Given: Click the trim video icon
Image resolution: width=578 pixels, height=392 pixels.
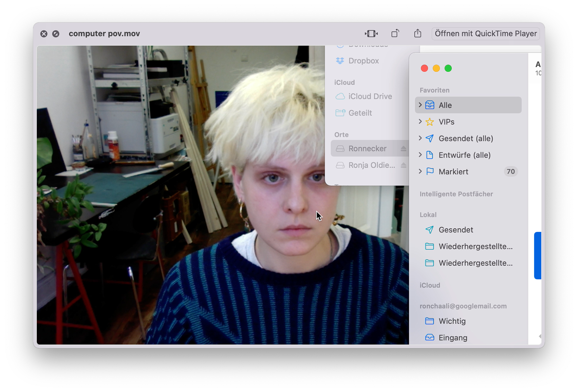Looking at the screenshot, I should tap(371, 33).
